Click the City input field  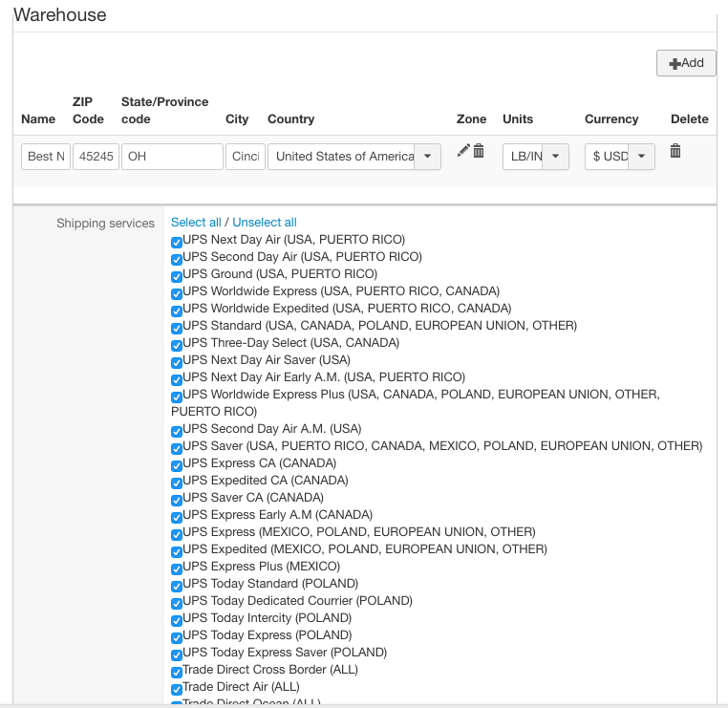246,157
